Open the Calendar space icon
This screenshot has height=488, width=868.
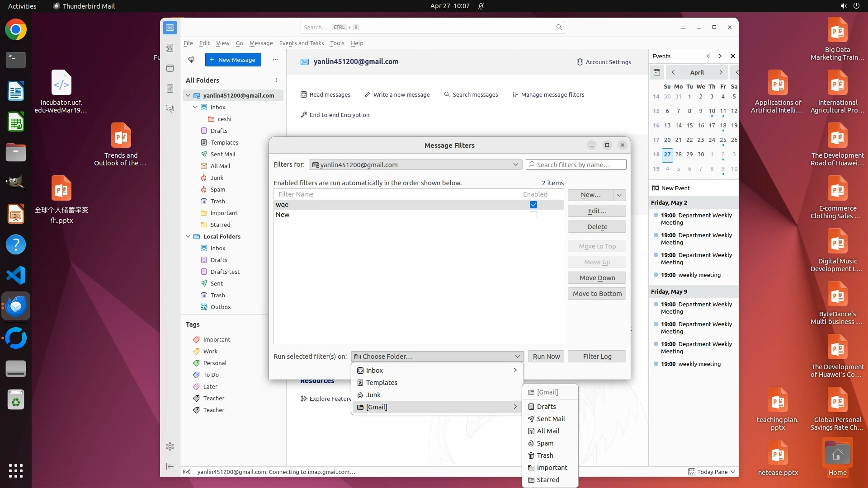(x=170, y=68)
